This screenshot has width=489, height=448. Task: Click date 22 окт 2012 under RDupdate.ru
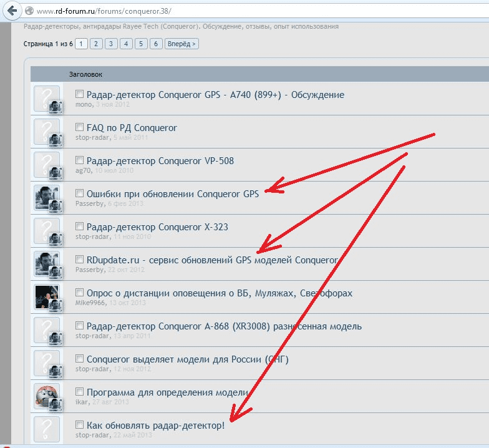[x=126, y=270]
